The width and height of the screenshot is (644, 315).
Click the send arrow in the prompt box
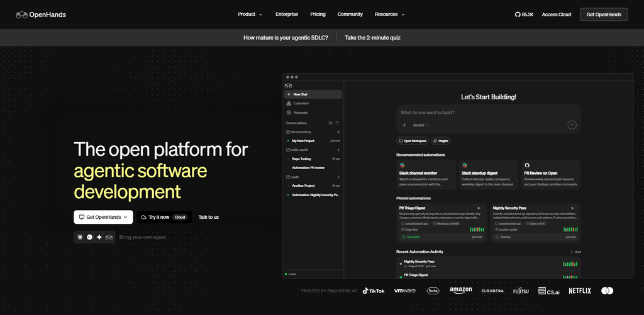572,125
